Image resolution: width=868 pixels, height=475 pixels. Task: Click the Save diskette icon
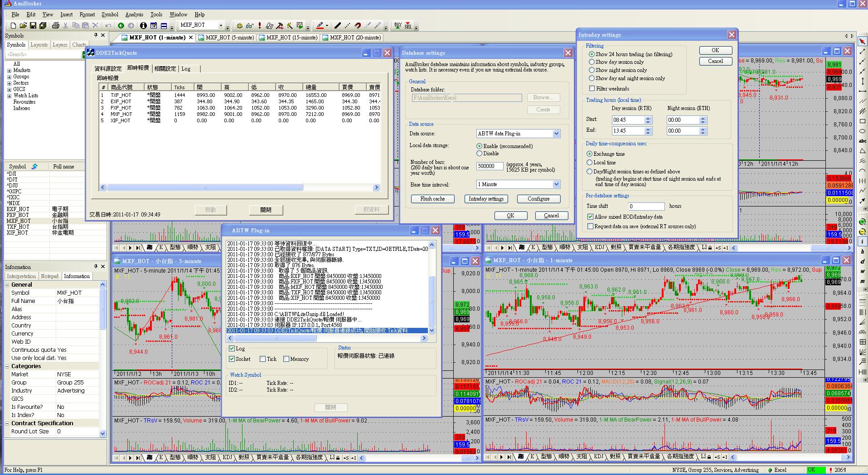(x=33, y=25)
